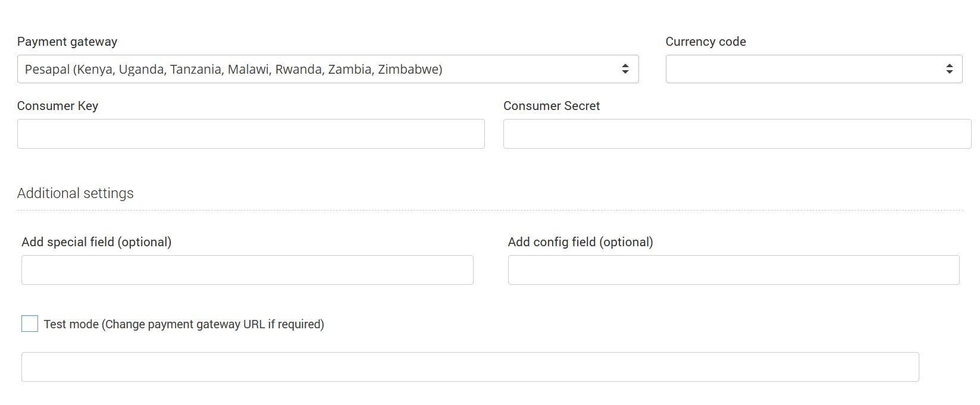Click the Payment gateway label
The width and height of the screenshot is (980, 405).
point(67,42)
